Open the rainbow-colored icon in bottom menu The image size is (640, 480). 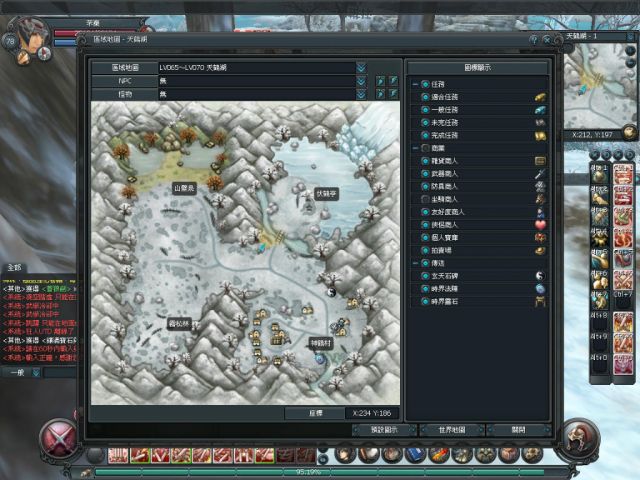(x=438, y=455)
